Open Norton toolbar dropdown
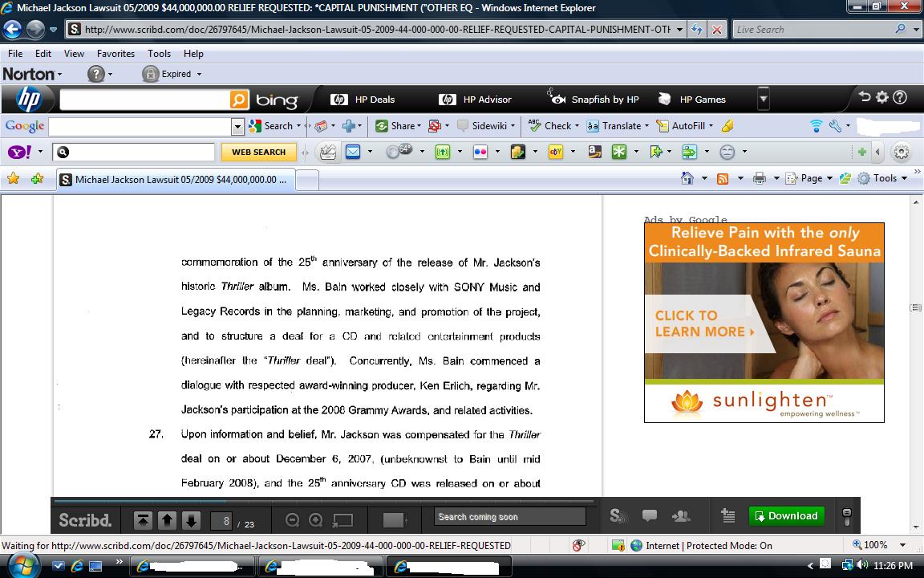The height and width of the screenshot is (578, 924). tap(32, 74)
